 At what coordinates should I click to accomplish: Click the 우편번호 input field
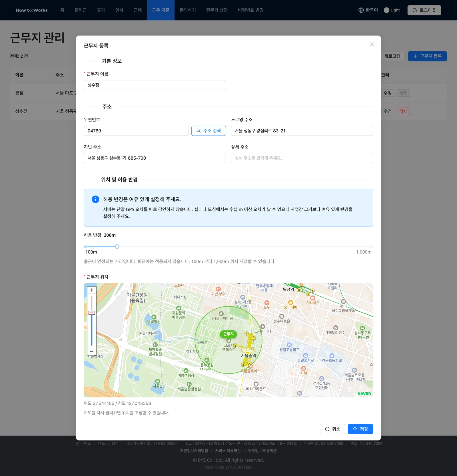pos(136,131)
